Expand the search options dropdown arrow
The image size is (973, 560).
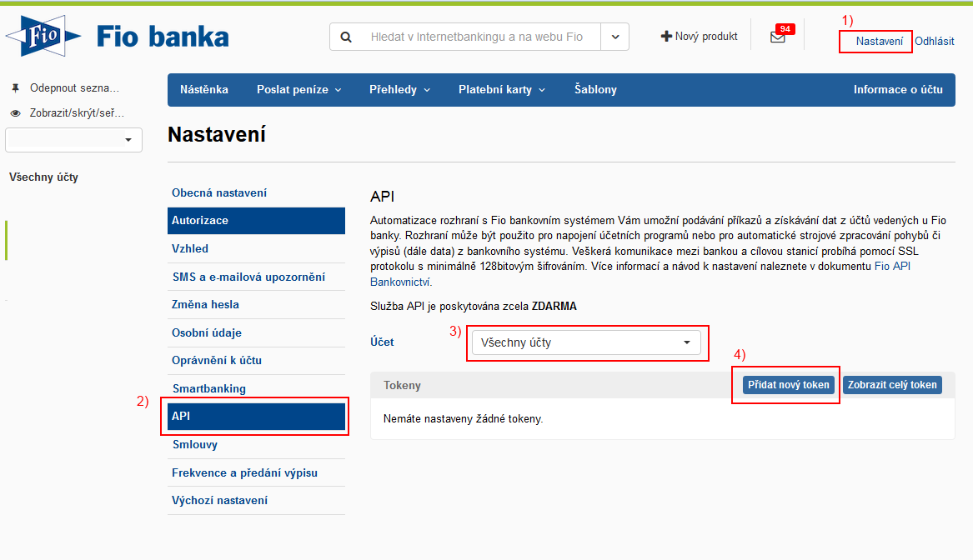615,37
